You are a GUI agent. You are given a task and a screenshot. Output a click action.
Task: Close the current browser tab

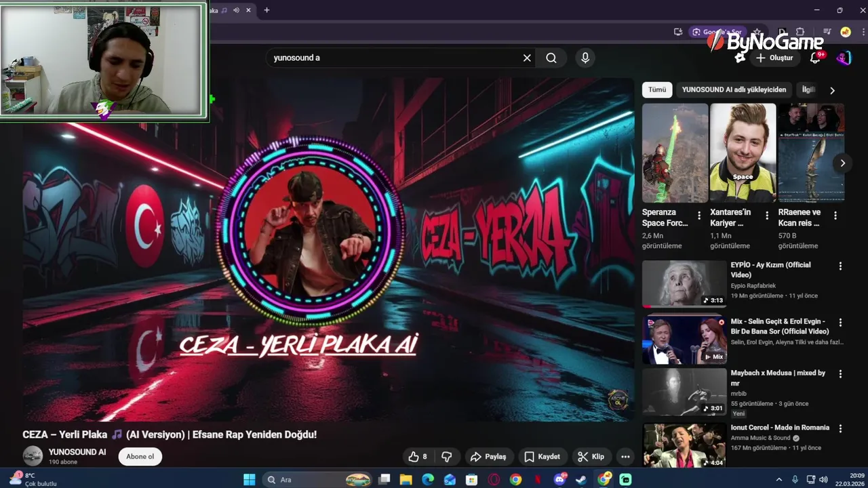tap(249, 10)
